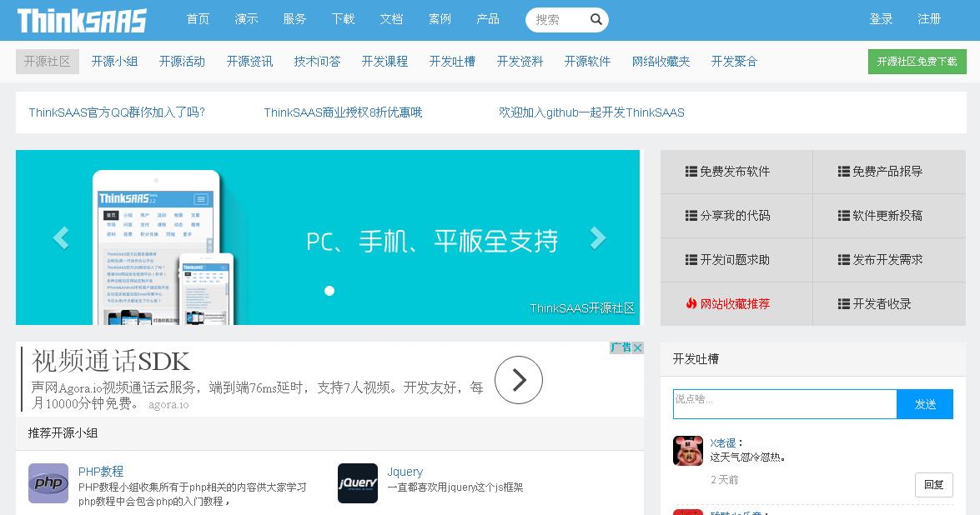Click the 登录 link
This screenshot has width=980, height=515.
[881, 19]
